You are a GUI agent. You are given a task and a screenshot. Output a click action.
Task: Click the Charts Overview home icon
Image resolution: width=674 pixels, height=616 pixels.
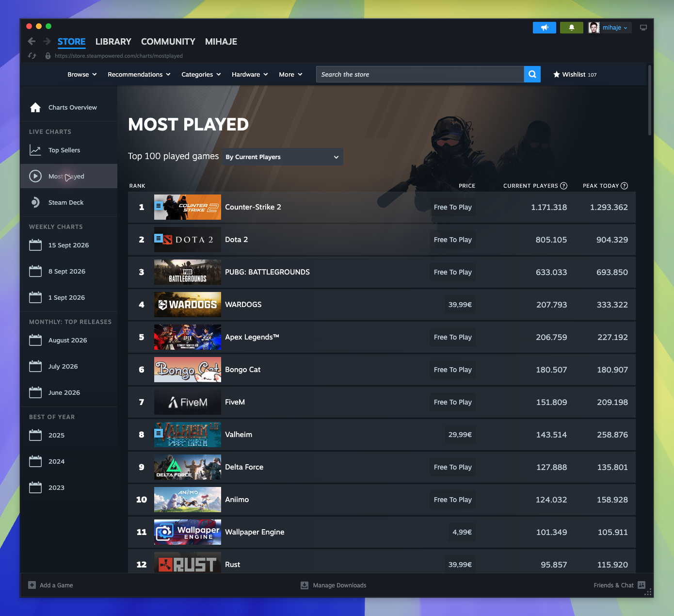coord(35,107)
